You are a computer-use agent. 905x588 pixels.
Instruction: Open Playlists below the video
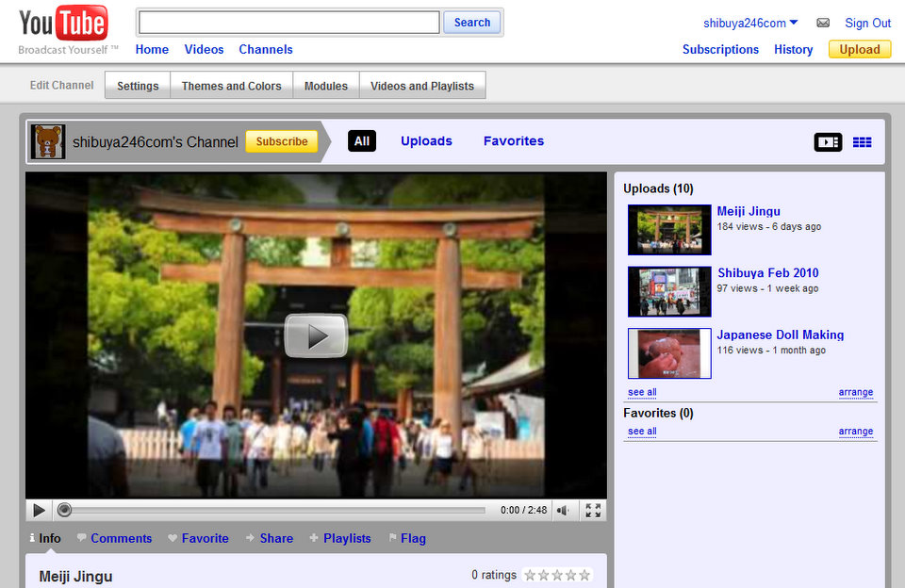[340, 538]
